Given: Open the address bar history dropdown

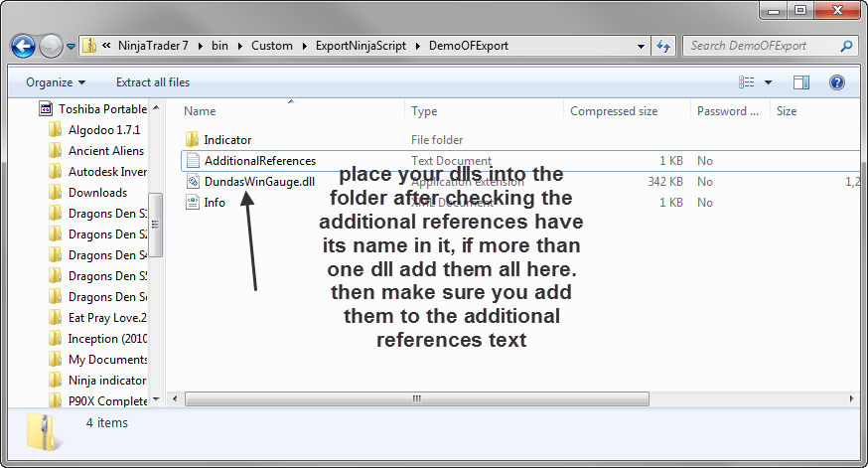Looking at the screenshot, I should click(x=641, y=46).
